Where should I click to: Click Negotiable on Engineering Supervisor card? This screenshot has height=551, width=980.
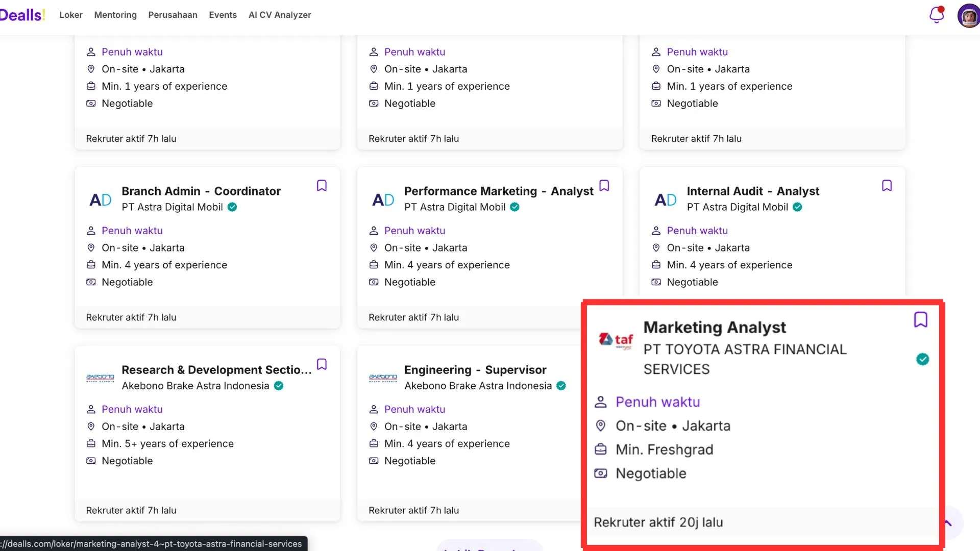(x=410, y=461)
